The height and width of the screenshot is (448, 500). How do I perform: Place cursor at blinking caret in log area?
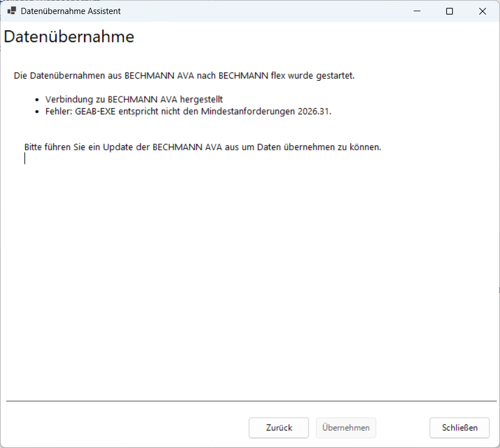[25, 159]
